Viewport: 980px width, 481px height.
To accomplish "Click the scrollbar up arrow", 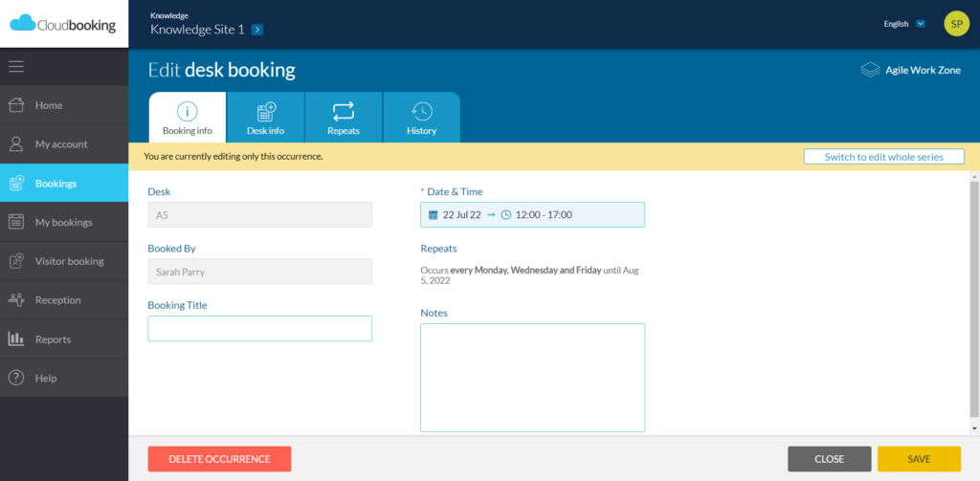I will coord(973,176).
